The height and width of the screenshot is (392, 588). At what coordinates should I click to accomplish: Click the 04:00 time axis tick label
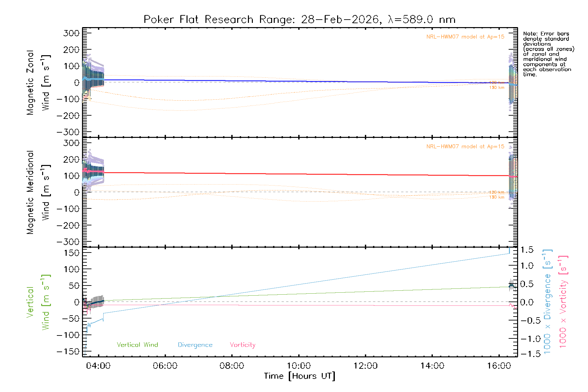(x=98, y=366)
